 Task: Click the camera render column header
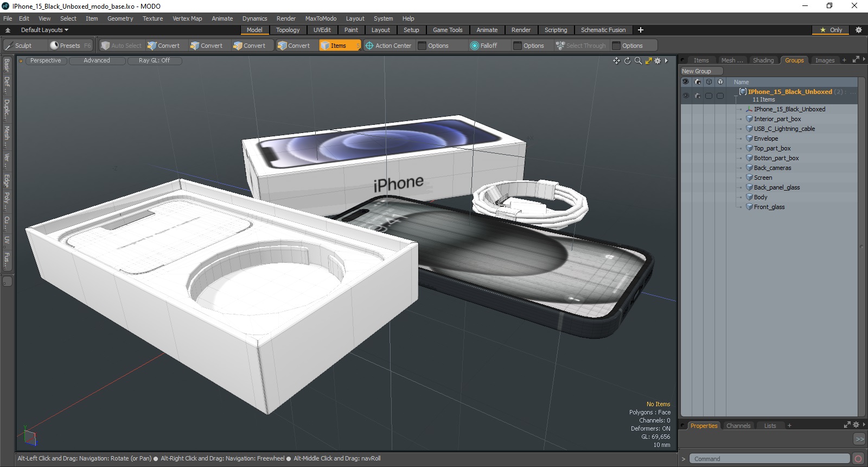[x=698, y=82]
